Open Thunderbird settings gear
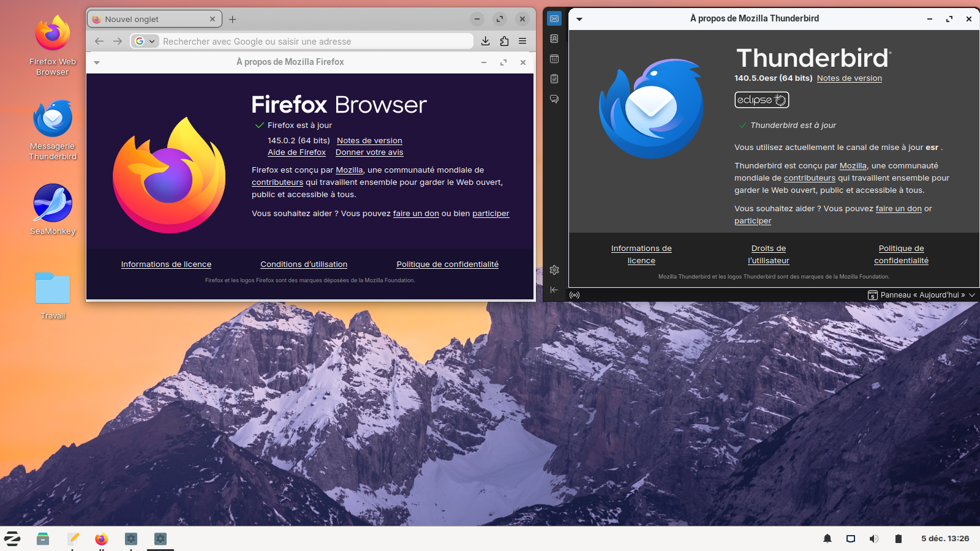The image size is (980, 551). (x=554, y=270)
